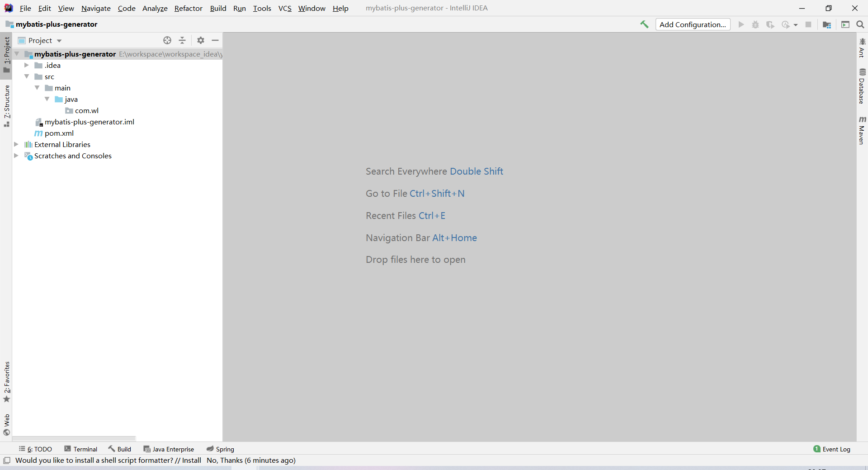Click the Debug bug icon
Screen dimensions: 868x470
(x=755, y=24)
